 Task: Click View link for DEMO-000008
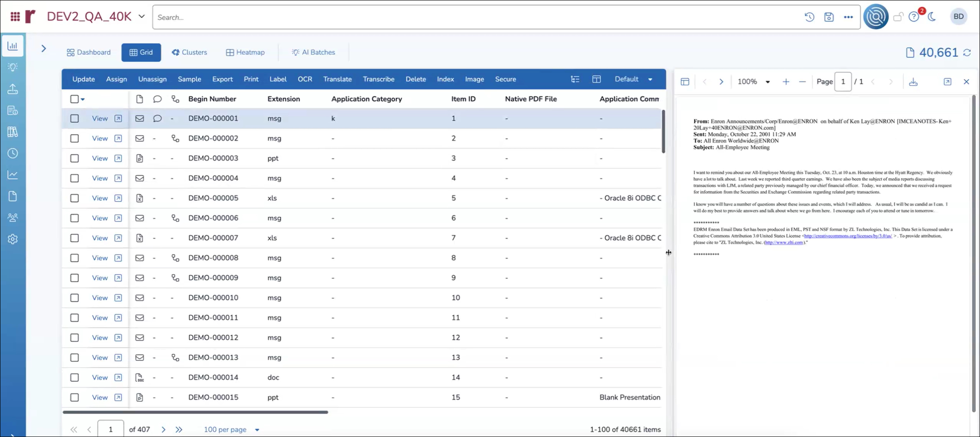coord(100,258)
